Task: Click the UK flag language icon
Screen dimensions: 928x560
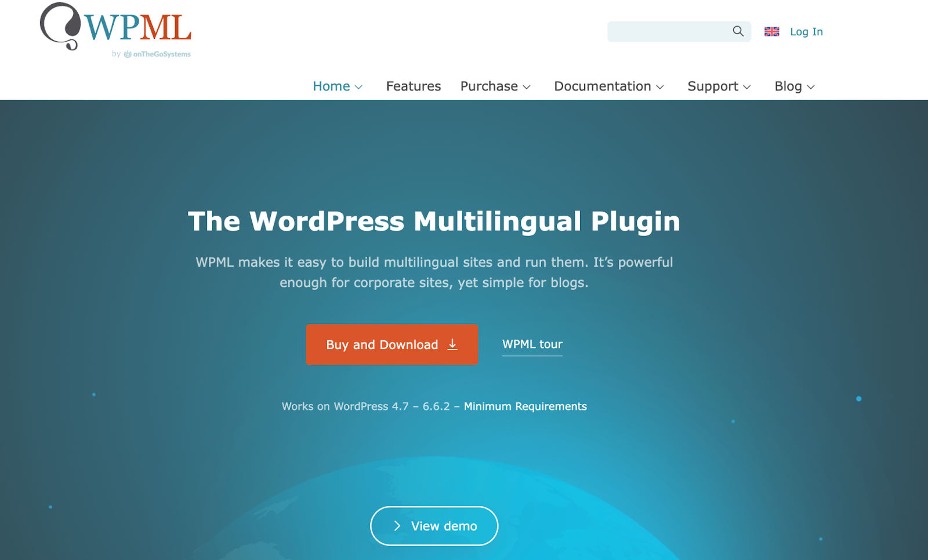Action: 771,32
